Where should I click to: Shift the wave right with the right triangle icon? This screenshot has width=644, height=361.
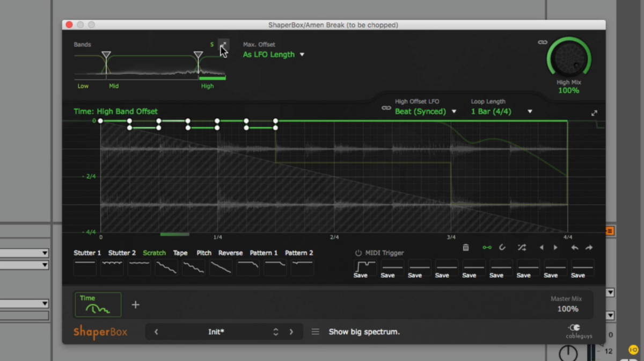555,248
